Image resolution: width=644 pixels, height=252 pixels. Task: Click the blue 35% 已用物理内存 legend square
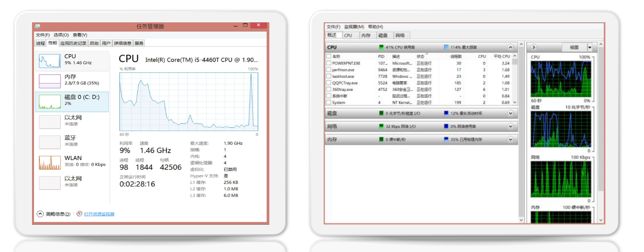coord(446,139)
